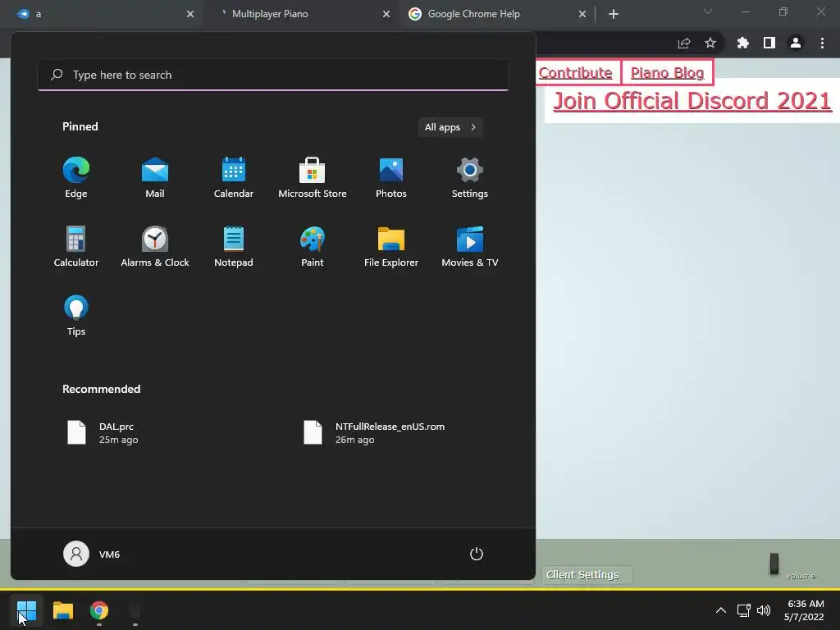Switch to the Google Chrome Help tab
This screenshot has width=840, height=630.
[x=496, y=14]
